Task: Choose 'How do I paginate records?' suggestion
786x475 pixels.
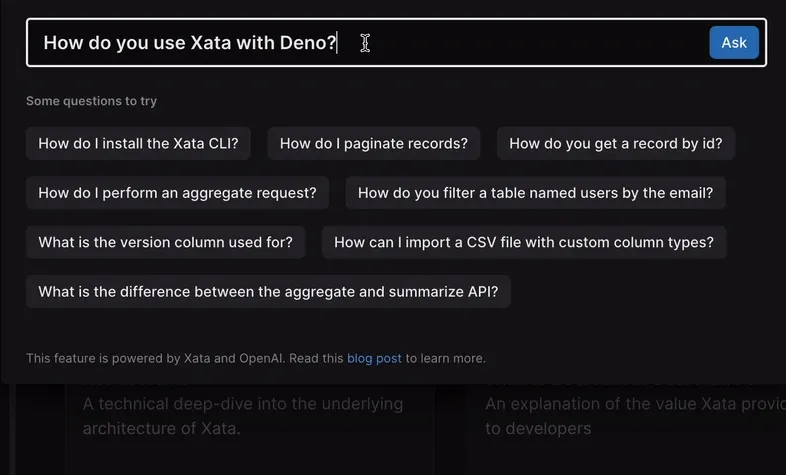Action: click(373, 143)
